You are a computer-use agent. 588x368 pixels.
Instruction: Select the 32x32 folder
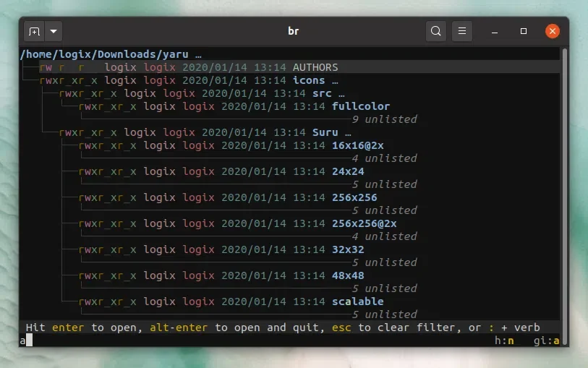(348, 249)
